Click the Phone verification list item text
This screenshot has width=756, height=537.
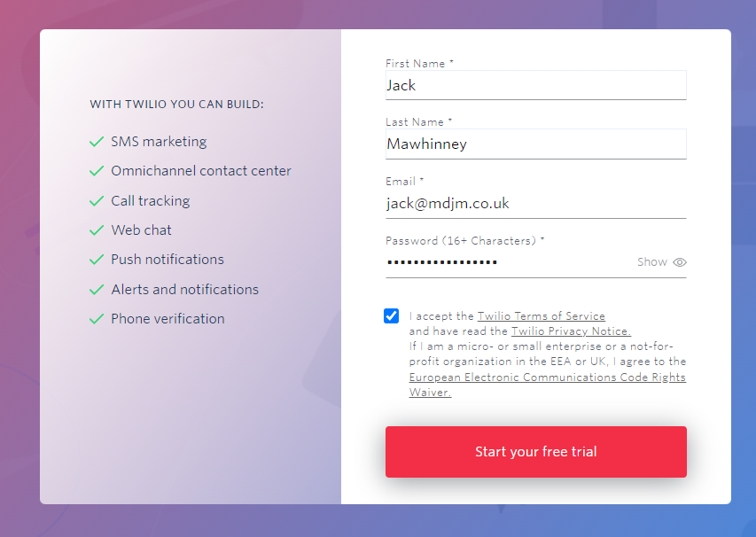point(168,319)
